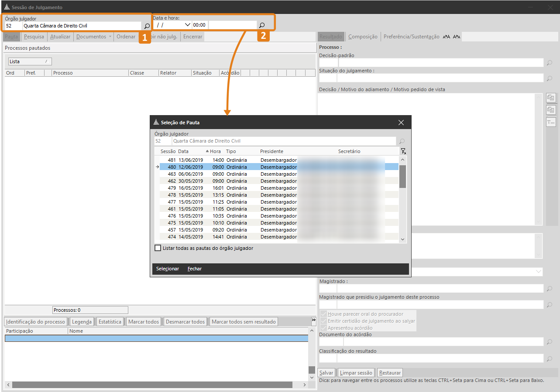Screen dimensions: 560x392
Task: Sort the list by the Data column
Action: [183, 151]
